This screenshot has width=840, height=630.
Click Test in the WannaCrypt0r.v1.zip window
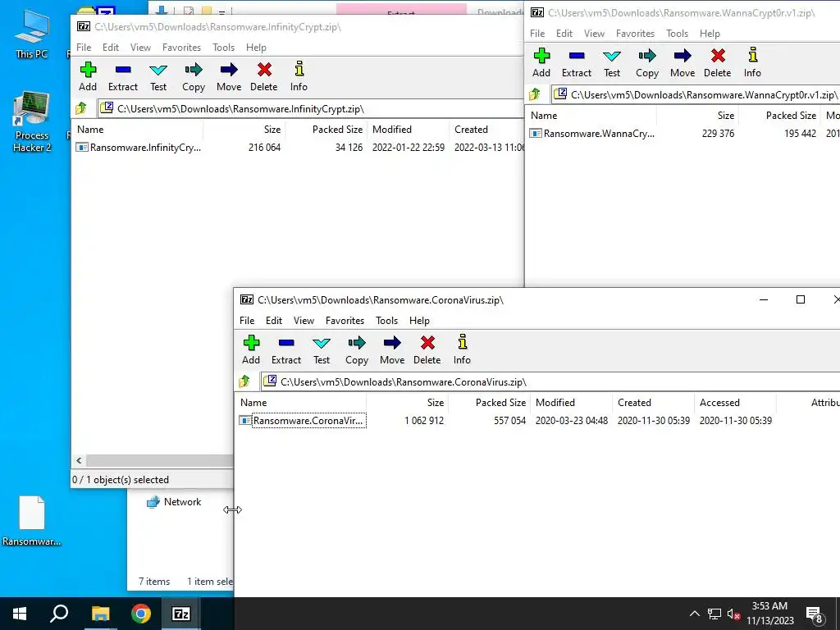(612, 62)
